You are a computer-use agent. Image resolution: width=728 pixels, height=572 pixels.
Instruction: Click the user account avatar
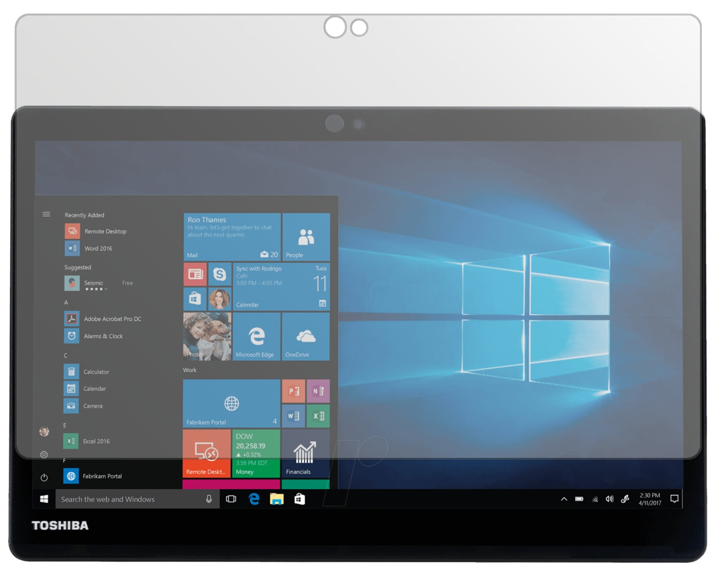coord(44,431)
